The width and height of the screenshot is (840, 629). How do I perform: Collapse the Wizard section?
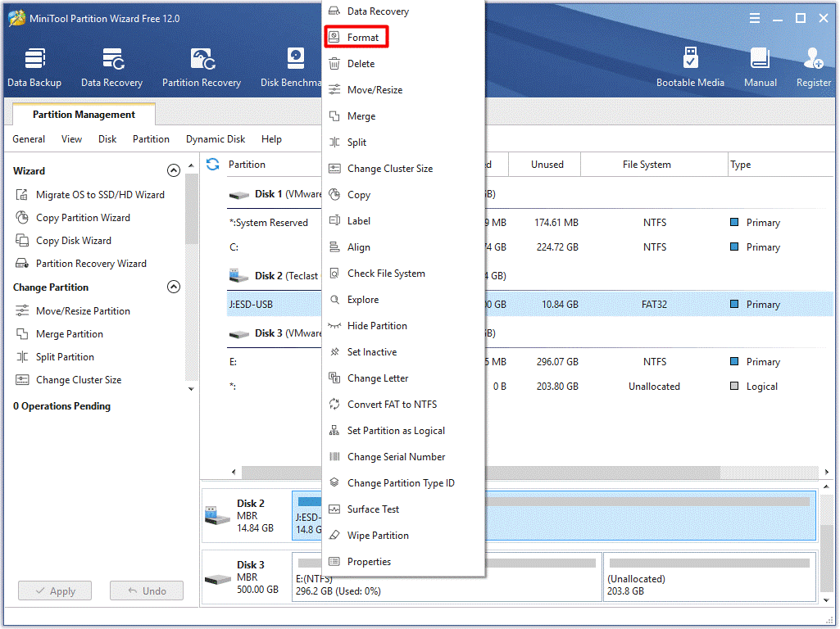(174, 171)
